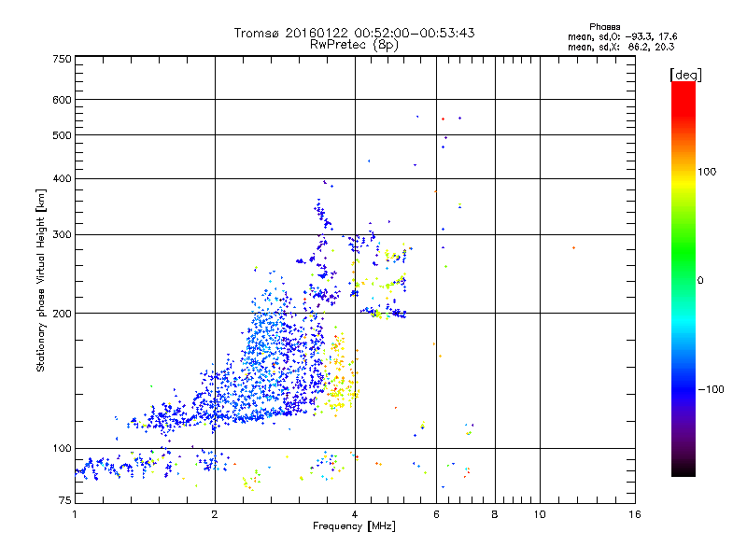Click the 'mean, sd,O: -93.3, 17.6' line
The image size is (747, 560).
point(622,36)
